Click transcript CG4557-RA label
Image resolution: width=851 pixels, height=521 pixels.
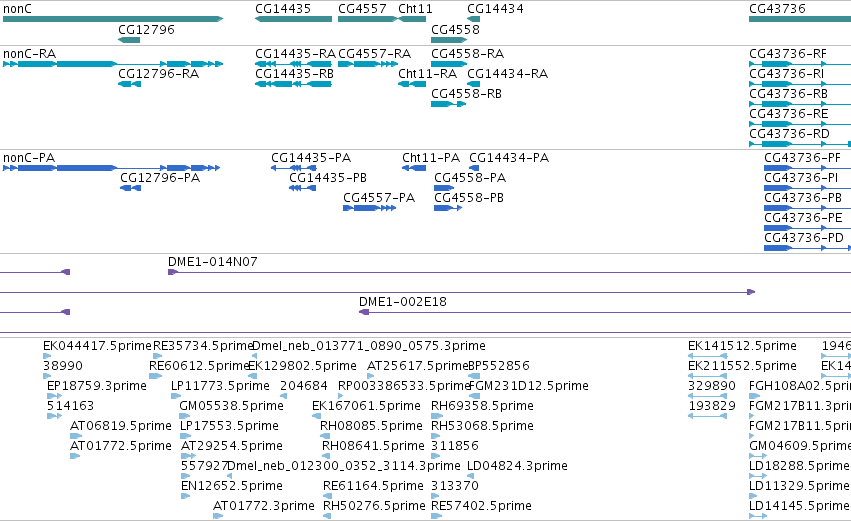click(x=374, y=54)
